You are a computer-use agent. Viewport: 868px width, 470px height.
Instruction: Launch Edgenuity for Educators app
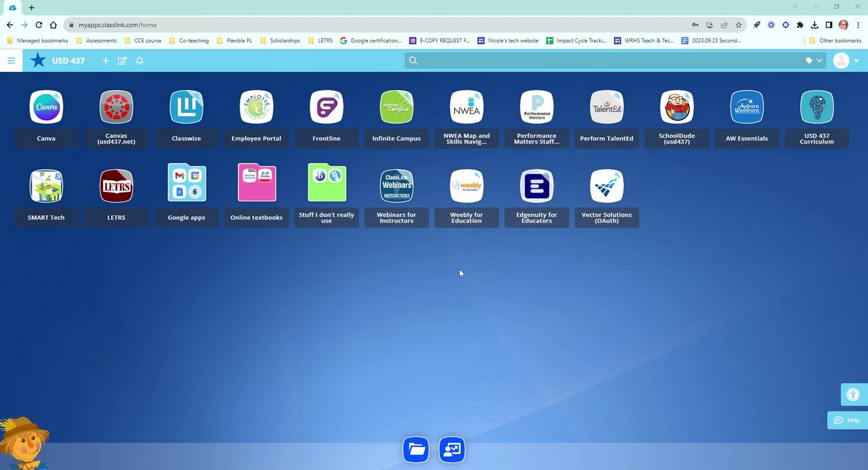tap(536, 186)
